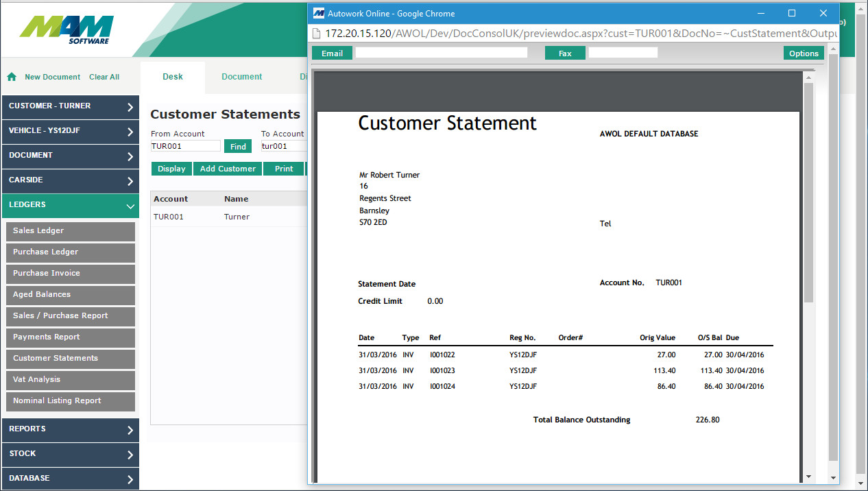This screenshot has width=868, height=491.
Task: Expand the Vehicle - YS12DJF section
Action: coord(70,131)
